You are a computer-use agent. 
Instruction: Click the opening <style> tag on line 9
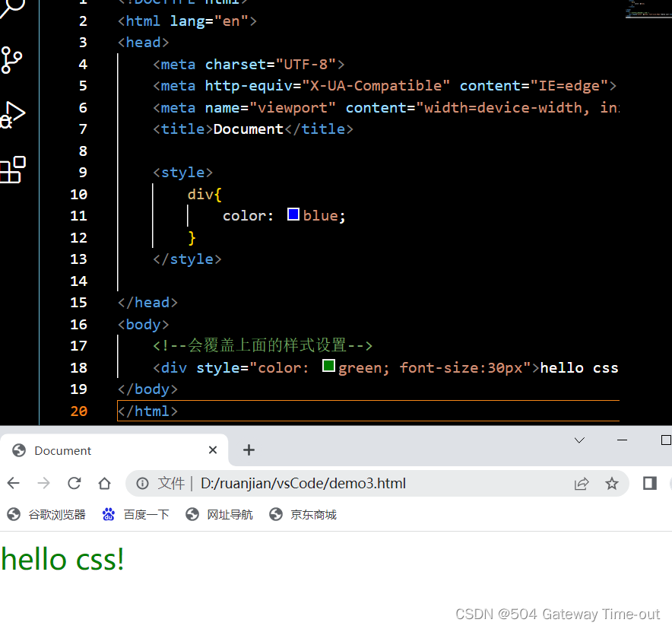[182, 172]
